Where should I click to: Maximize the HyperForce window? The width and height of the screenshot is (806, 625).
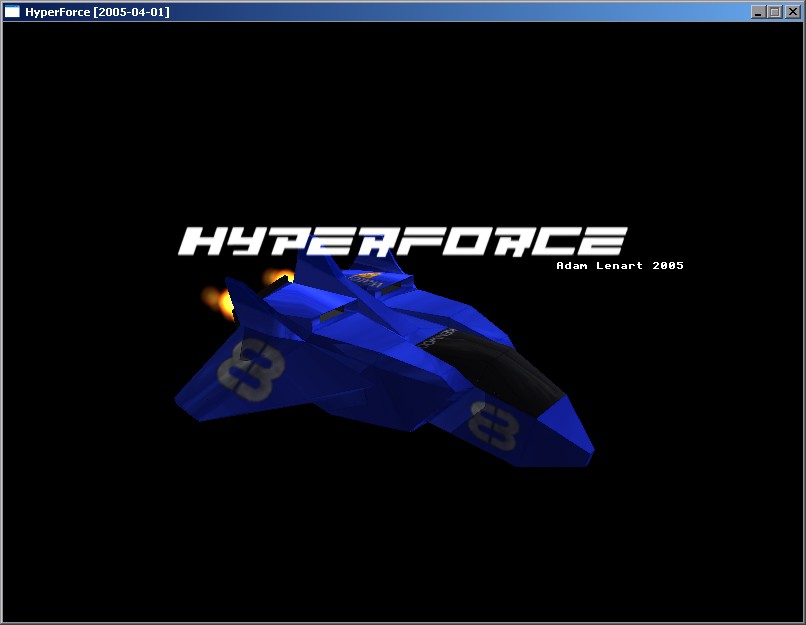pyautogui.click(x=774, y=11)
